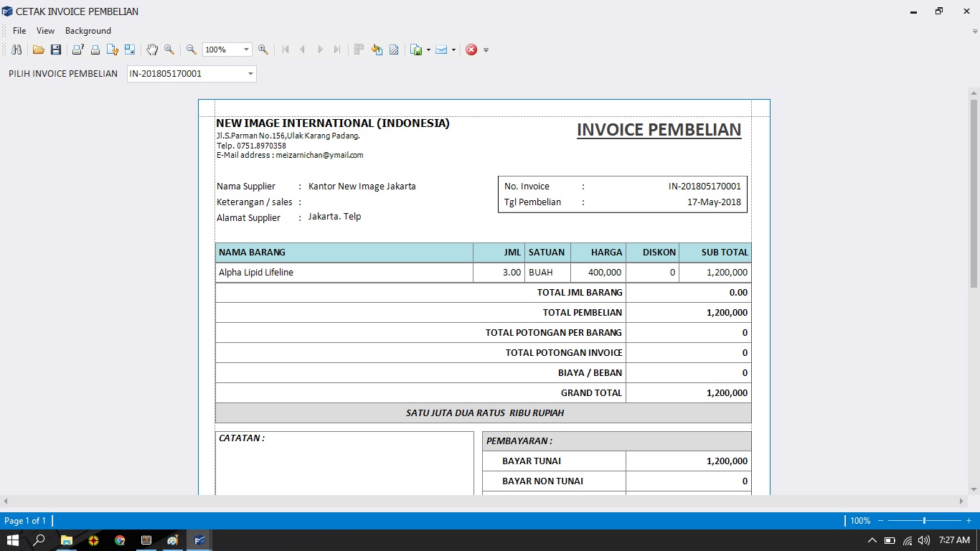Open the Windows Start menu

click(12, 540)
